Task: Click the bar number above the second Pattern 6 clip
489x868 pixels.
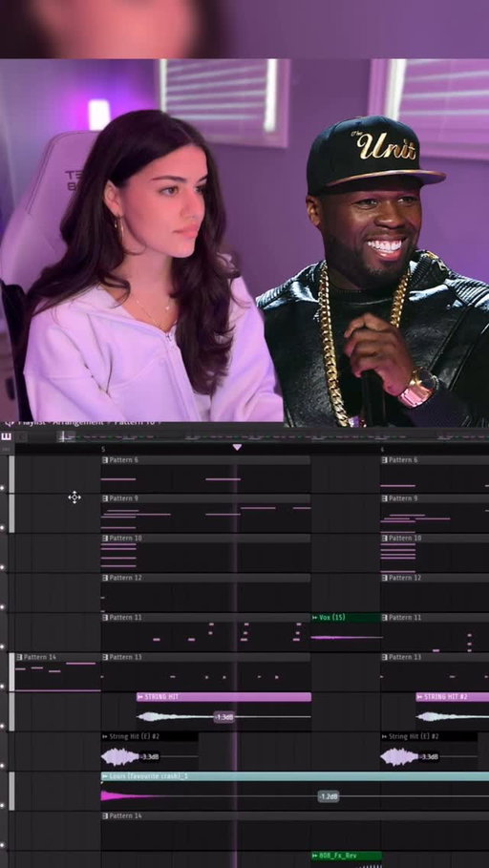Action: (x=382, y=450)
